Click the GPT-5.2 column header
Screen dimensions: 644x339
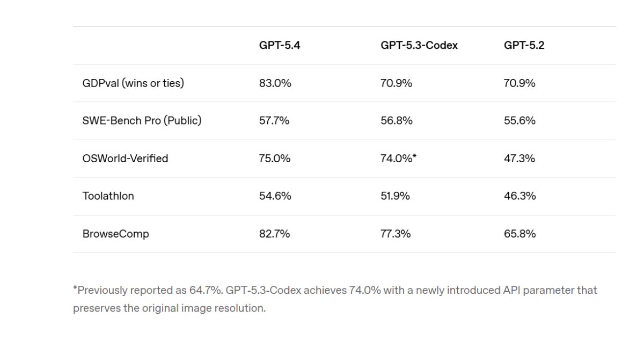pos(524,46)
